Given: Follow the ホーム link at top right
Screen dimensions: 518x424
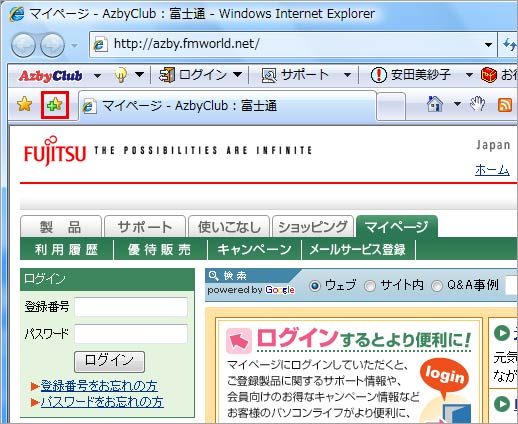Looking at the screenshot, I should pos(492,170).
